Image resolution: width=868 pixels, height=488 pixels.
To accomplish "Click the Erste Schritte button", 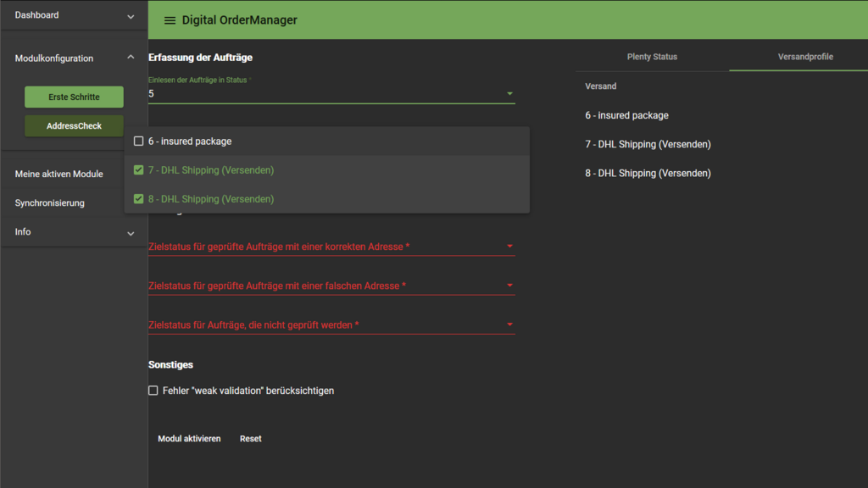I will click(74, 97).
